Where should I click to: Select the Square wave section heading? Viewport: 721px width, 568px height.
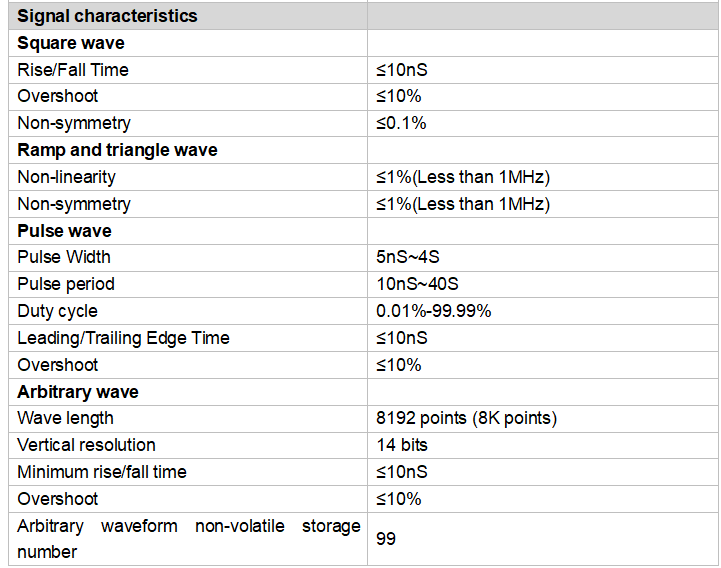[x=71, y=43]
